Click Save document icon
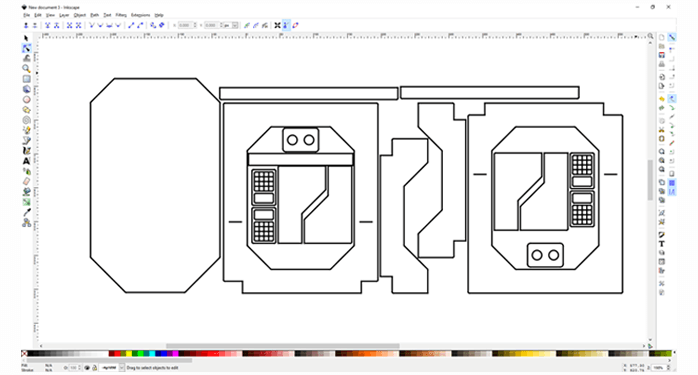Screen dimensions: 698x375 pos(661,55)
